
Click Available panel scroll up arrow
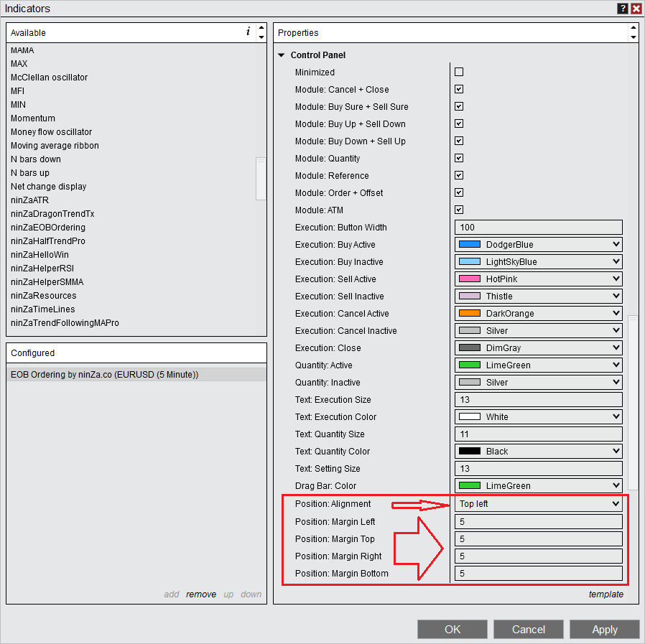[x=261, y=28]
